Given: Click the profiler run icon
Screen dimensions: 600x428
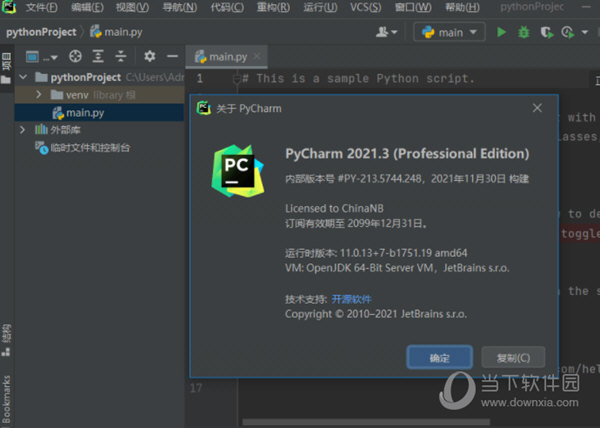Looking at the screenshot, I should (x=568, y=33).
